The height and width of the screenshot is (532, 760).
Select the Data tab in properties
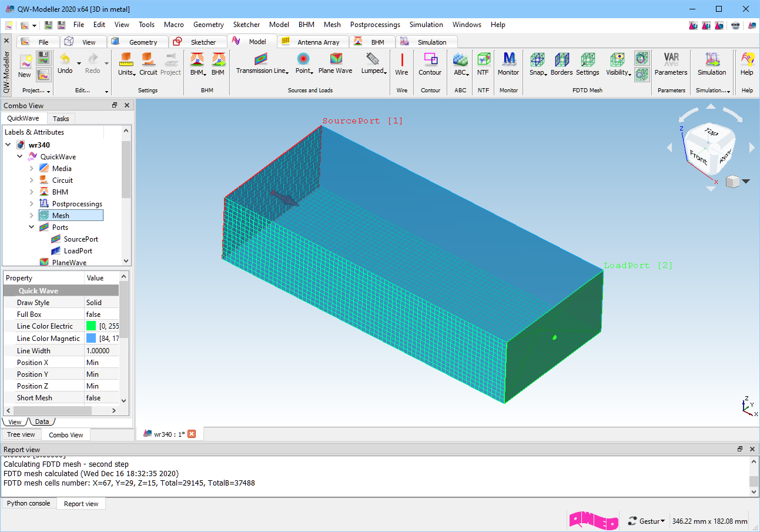(42, 421)
